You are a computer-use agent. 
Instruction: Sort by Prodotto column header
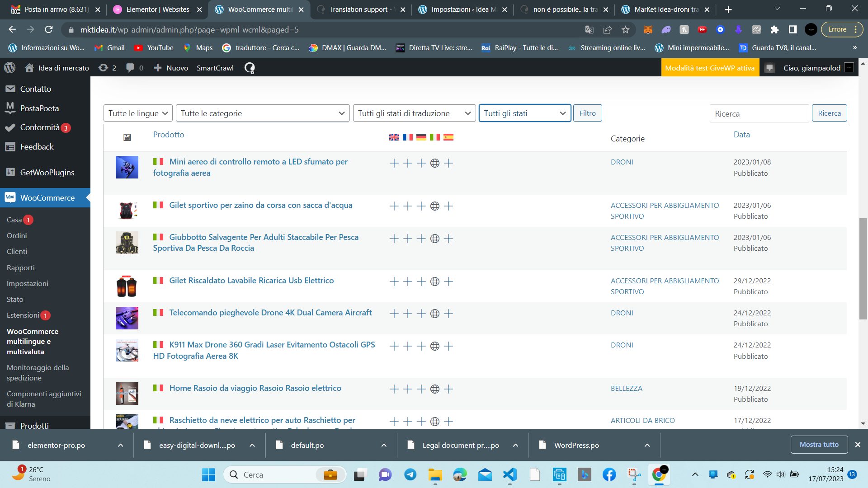[x=168, y=134]
